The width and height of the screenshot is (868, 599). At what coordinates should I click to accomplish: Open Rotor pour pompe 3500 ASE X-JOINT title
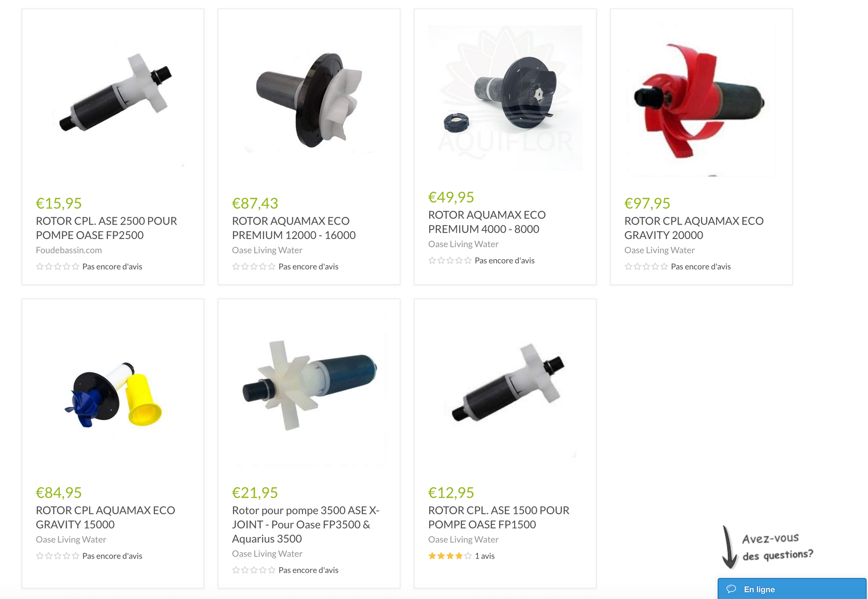click(x=306, y=524)
